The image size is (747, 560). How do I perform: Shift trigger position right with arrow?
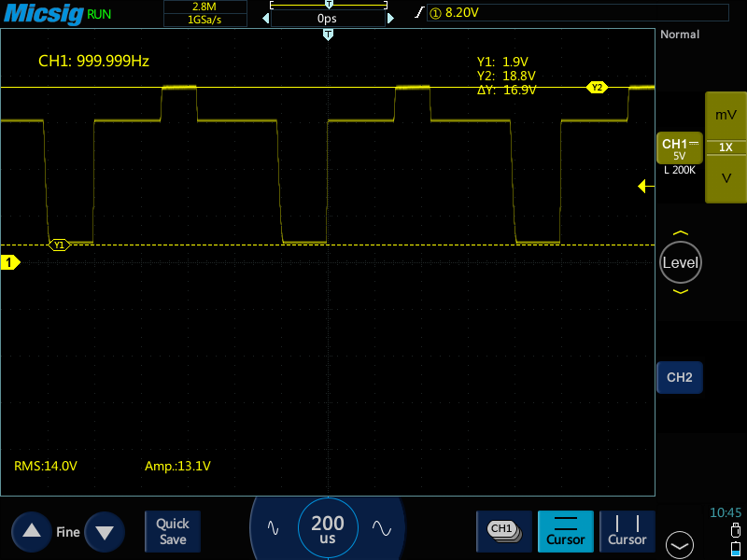390,19
